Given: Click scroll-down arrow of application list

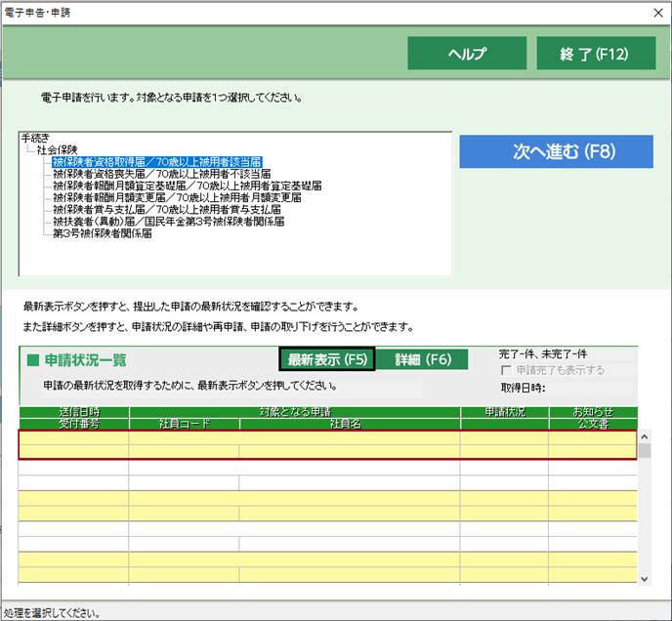Looking at the screenshot, I should 644,579.
